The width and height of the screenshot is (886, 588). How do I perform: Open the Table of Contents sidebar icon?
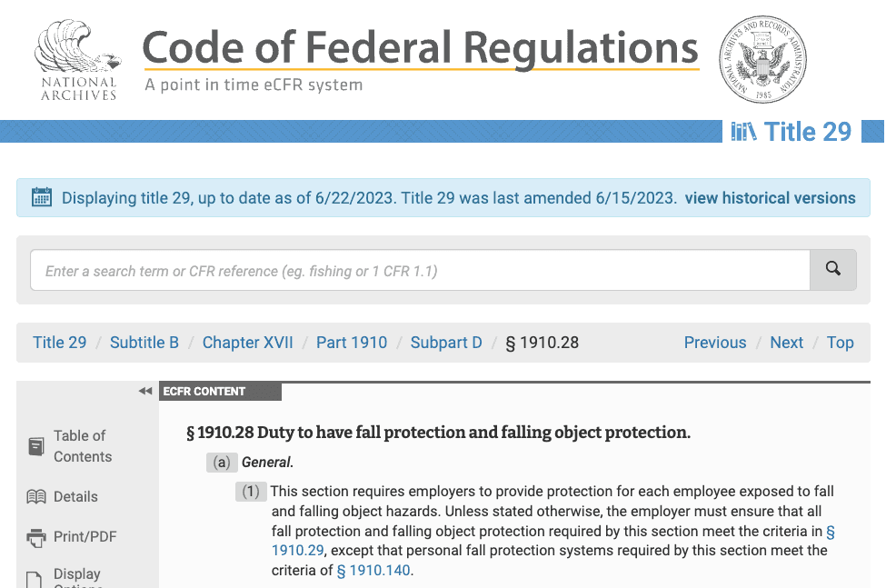[36, 446]
